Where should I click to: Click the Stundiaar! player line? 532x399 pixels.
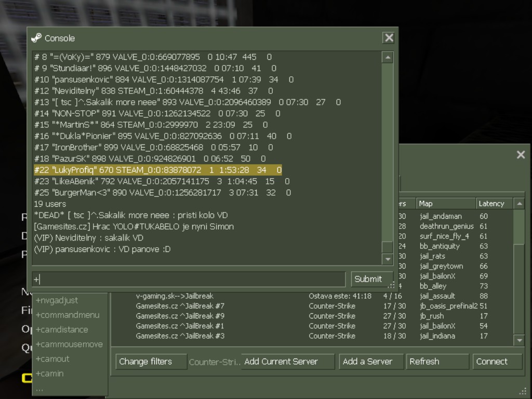pos(155,68)
